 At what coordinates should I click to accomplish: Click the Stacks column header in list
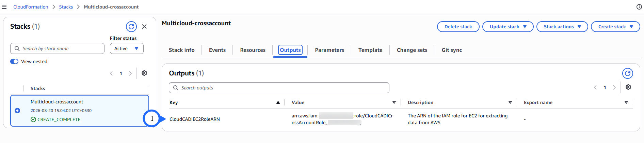click(38, 88)
